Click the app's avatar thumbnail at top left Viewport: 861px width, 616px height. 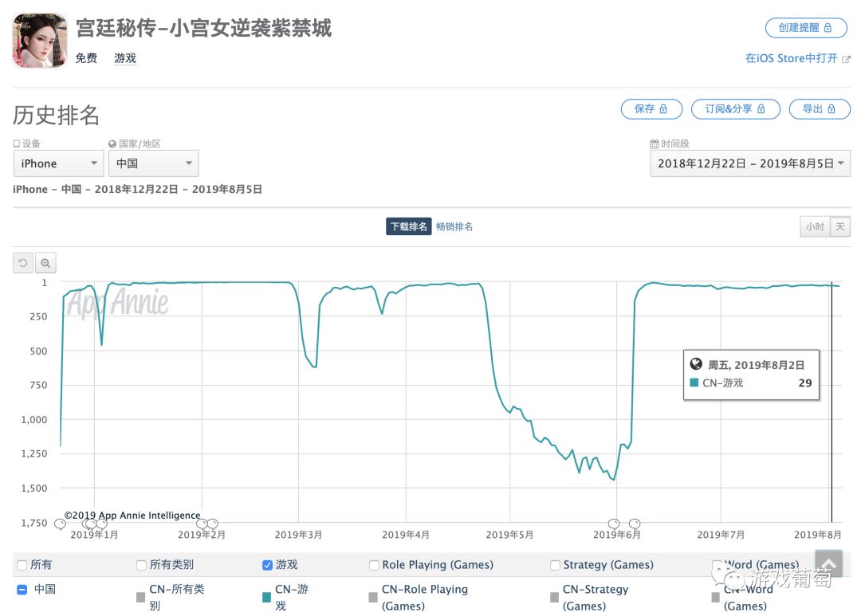click(x=39, y=39)
